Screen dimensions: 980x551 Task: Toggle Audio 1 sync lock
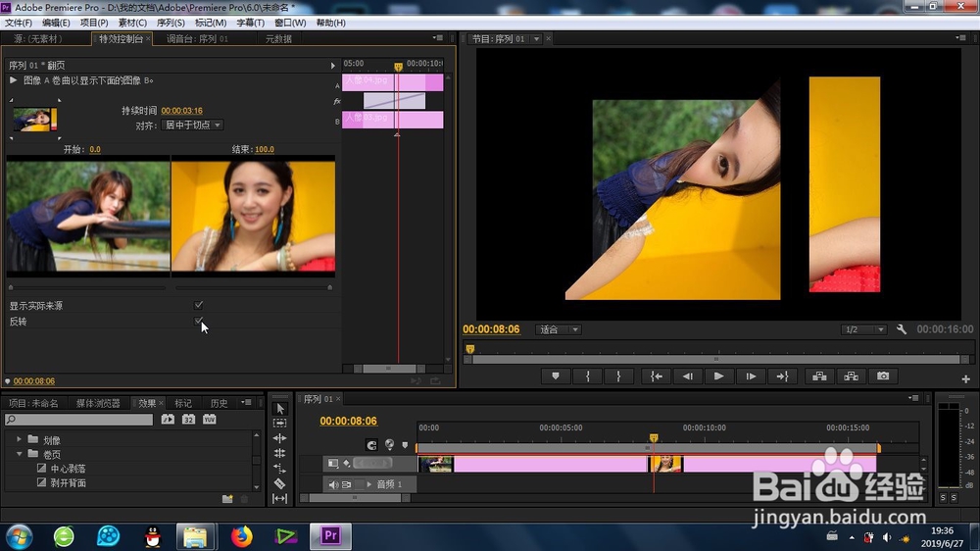(x=346, y=484)
